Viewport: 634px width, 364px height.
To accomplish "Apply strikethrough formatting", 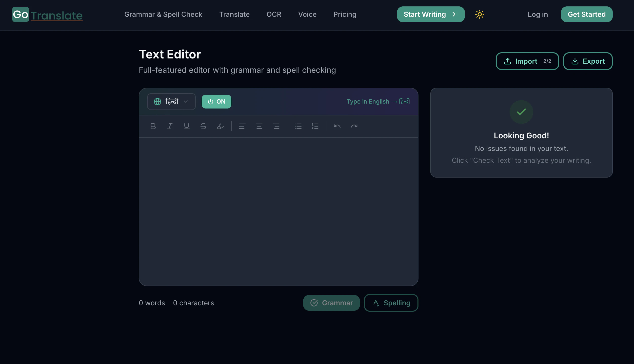I will coord(203,126).
